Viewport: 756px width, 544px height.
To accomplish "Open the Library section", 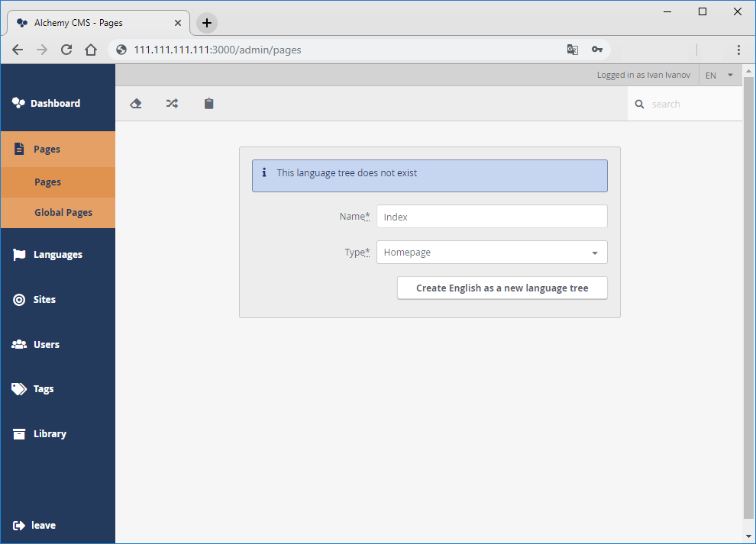I will pos(50,434).
